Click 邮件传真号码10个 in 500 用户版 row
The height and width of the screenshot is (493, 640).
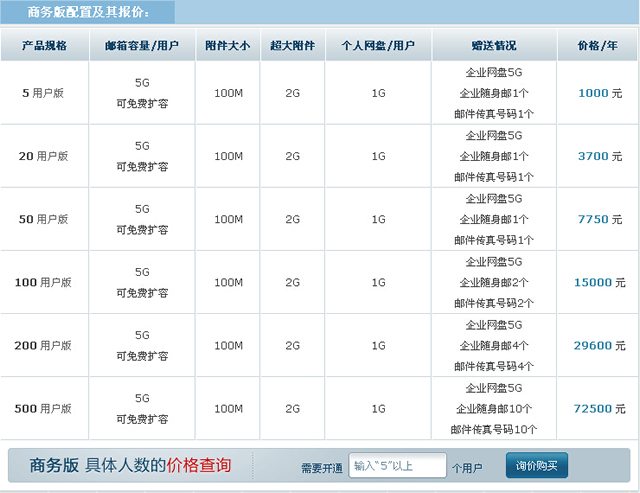click(494, 430)
